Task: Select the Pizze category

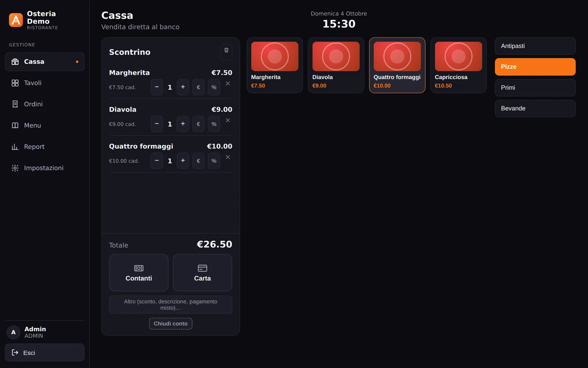Action: tap(535, 67)
